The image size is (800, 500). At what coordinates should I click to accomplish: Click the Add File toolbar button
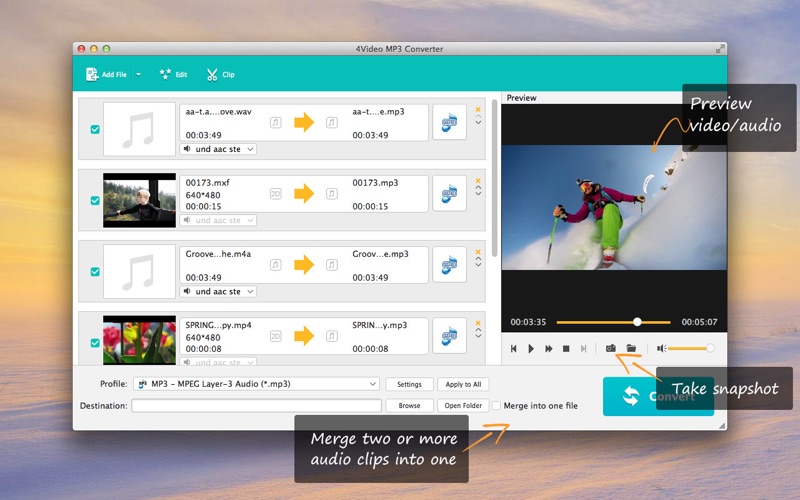tap(106, 74)
